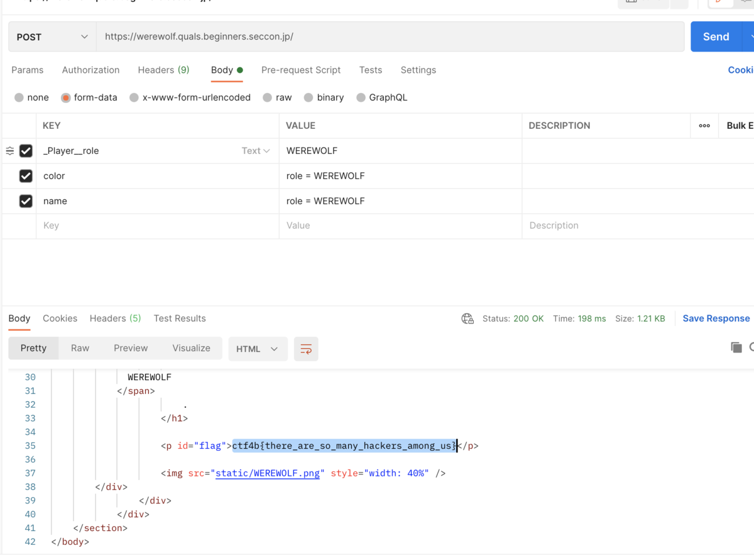Click the empty Description field
The height and width of the screenshot is (560, 754).
[638, 226]
